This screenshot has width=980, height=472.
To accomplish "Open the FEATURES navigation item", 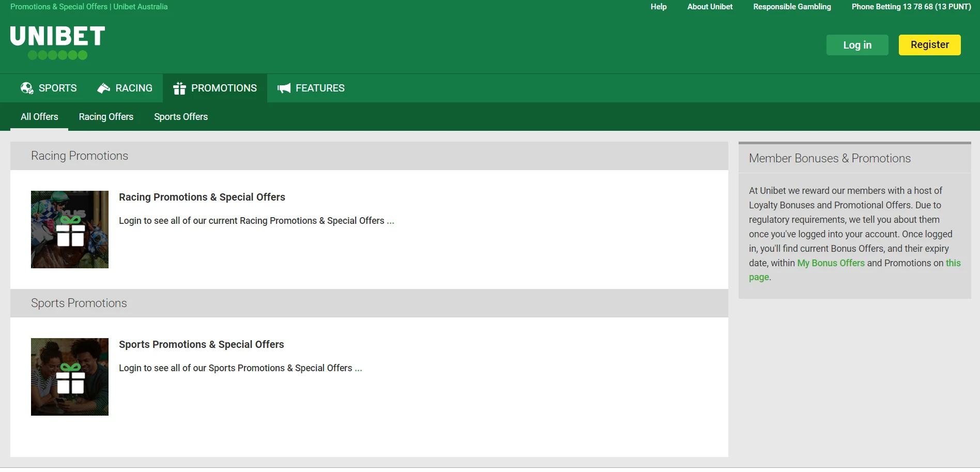I will pos(311,88).
